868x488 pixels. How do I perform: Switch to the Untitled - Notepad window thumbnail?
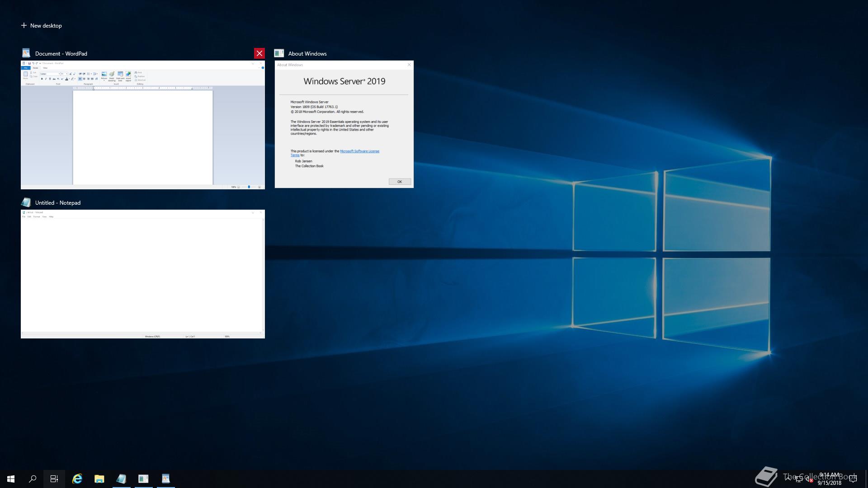[x=143, y=274]
